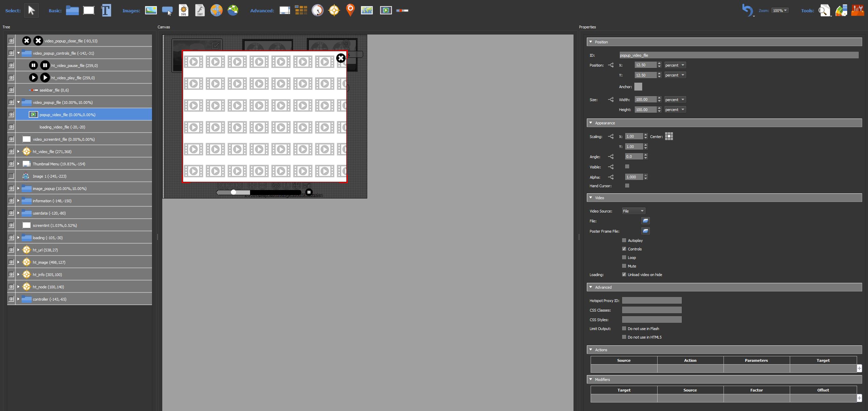Add a Hotspot Template element
The height and width of the screenshot is (411, 868).
click(334, 11)
